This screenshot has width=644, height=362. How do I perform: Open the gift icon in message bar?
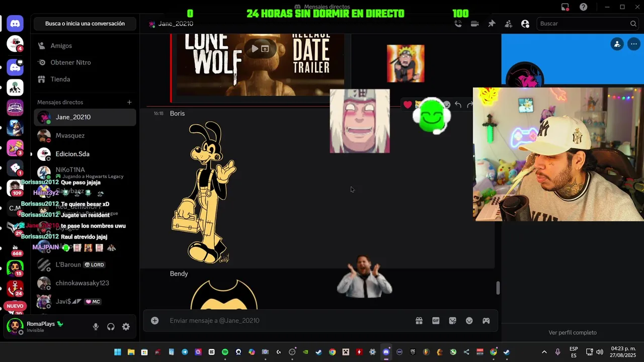click(419, 321)
